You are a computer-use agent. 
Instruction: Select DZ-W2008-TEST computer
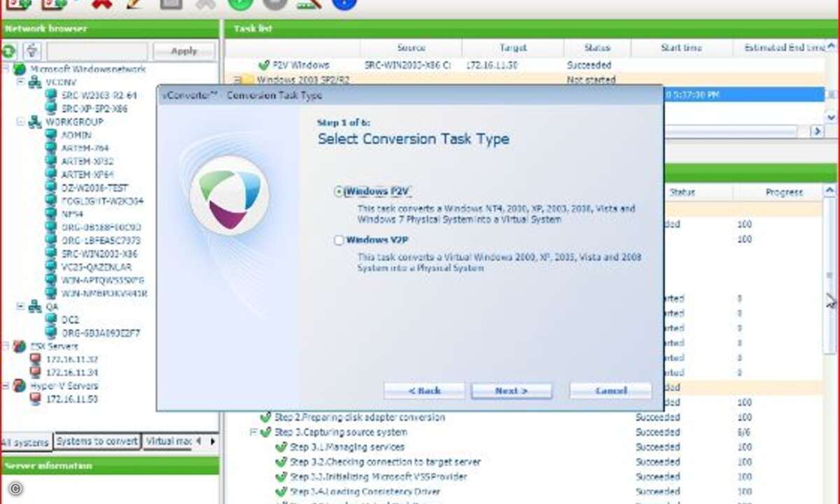pos(94,188)
